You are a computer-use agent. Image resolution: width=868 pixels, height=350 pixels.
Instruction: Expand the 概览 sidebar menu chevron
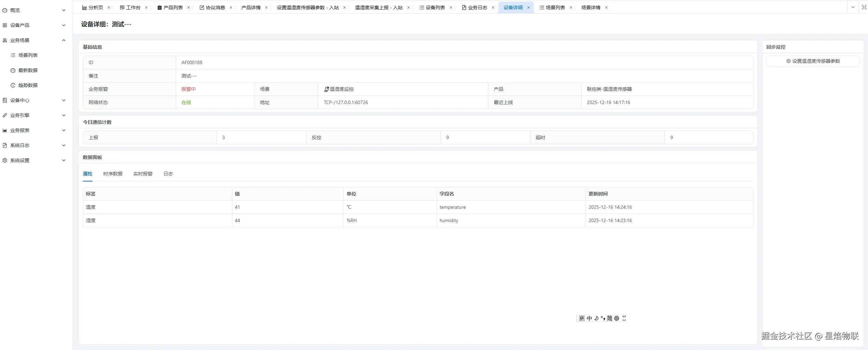(x=64, y=10)
